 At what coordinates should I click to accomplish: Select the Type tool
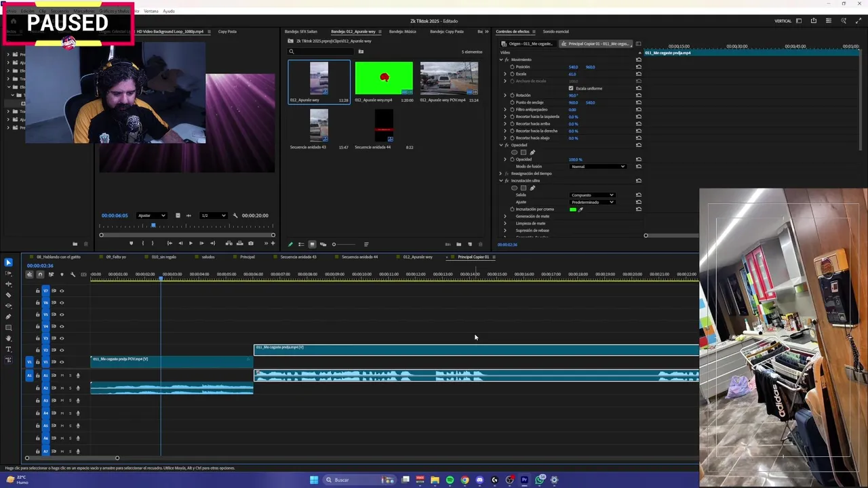point(8,349)
